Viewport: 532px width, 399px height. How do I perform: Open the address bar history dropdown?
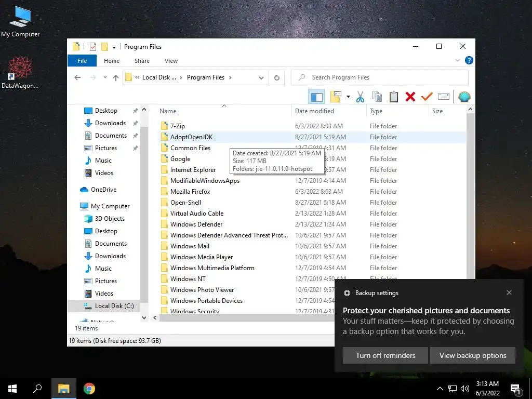tap(261, 77)
